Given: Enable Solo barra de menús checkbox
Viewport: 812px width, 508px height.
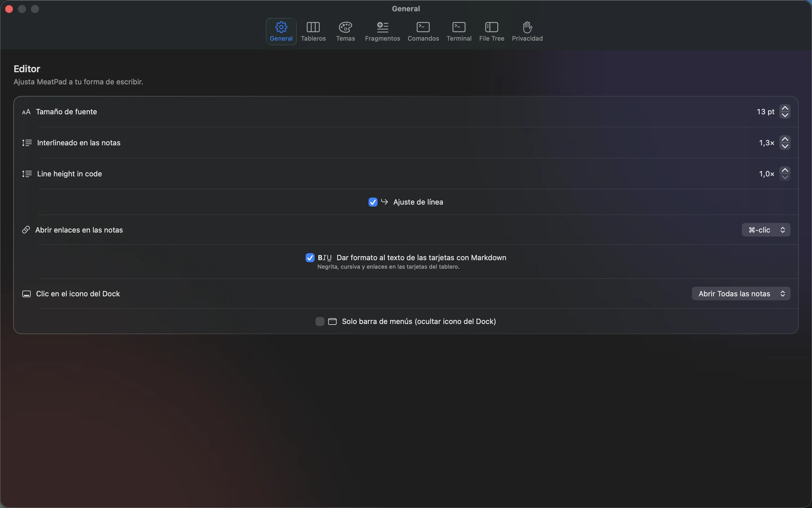Looking at the screenshot, I should click(320, 321).
